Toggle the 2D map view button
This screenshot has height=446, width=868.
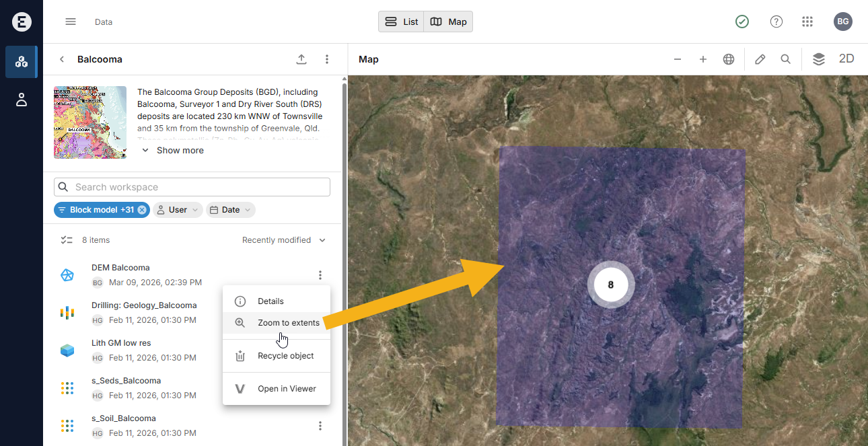846,59
